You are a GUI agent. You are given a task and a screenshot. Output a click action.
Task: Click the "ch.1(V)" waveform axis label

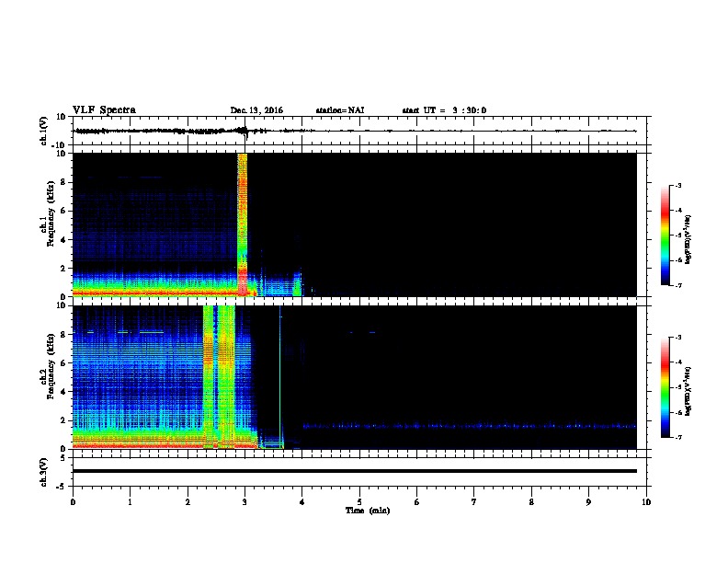point(43,131)
